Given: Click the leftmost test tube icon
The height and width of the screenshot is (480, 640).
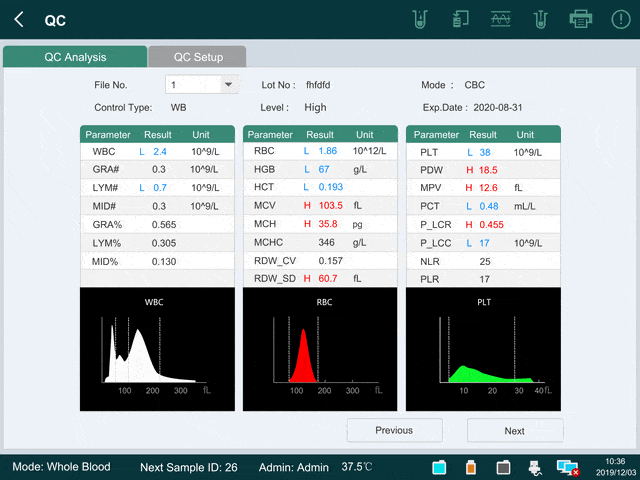Looking at the screenshot, I should tap(421, 19).
